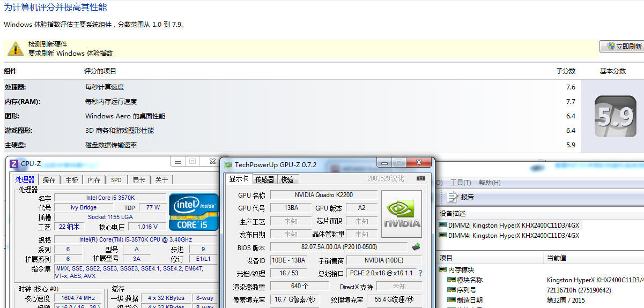The image size is (644, 308).
Task: Minimize the CPU-Z window
Action: coord(178,161)
